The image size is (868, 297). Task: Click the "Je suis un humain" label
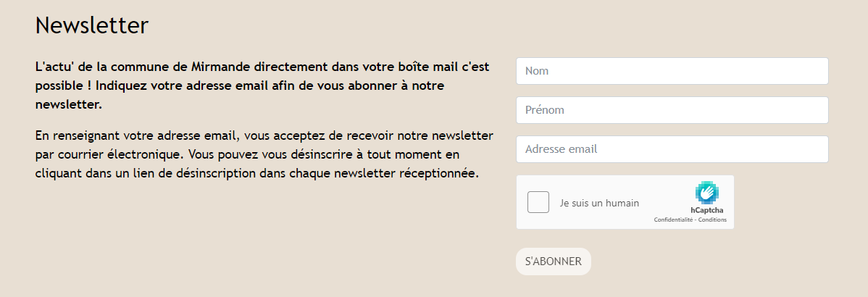tap(599, 204)
